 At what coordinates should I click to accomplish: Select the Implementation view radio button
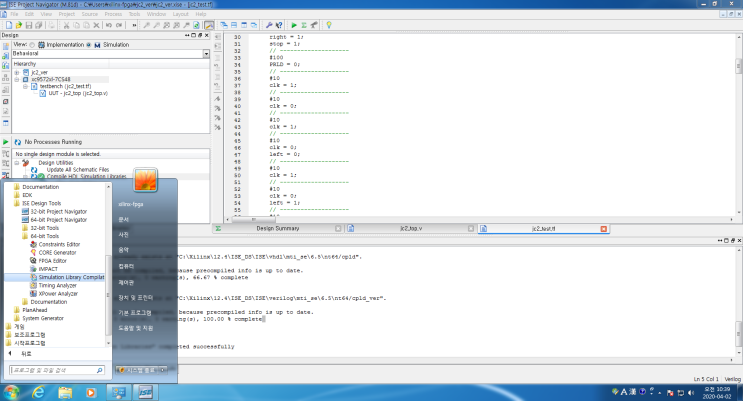32,45
